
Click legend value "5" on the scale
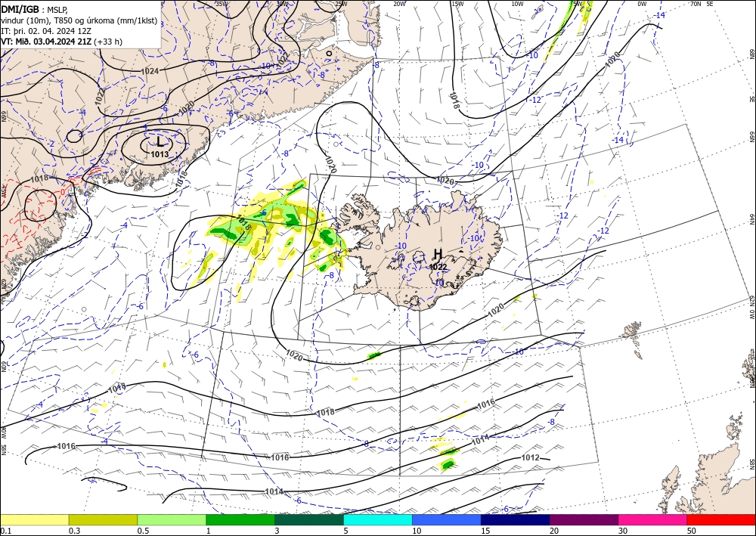(346, 531)
